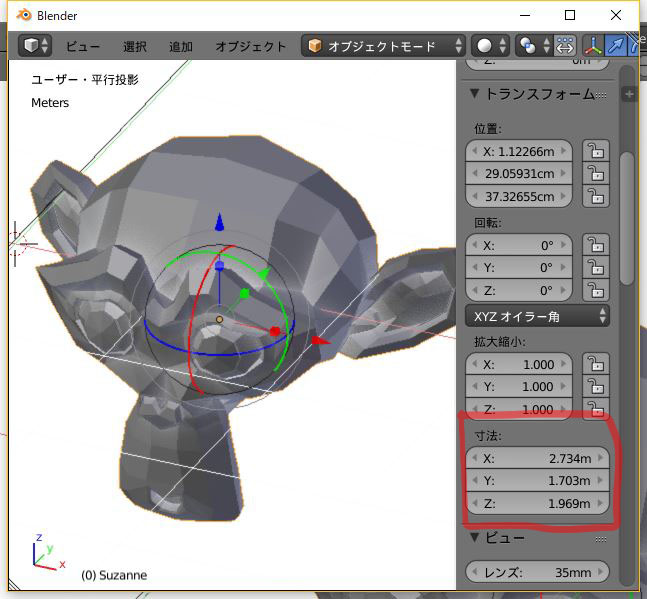Toggle the 3D manipulator axes icon
The width and height of the screenshot is (647, 599).
[593, 45]
